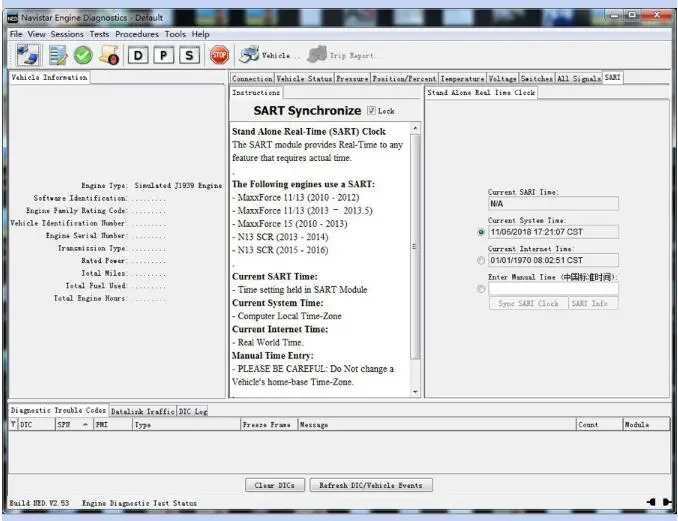Switch to the Connection tab
This screenshot has width=678, height=521.
[252, 79]
